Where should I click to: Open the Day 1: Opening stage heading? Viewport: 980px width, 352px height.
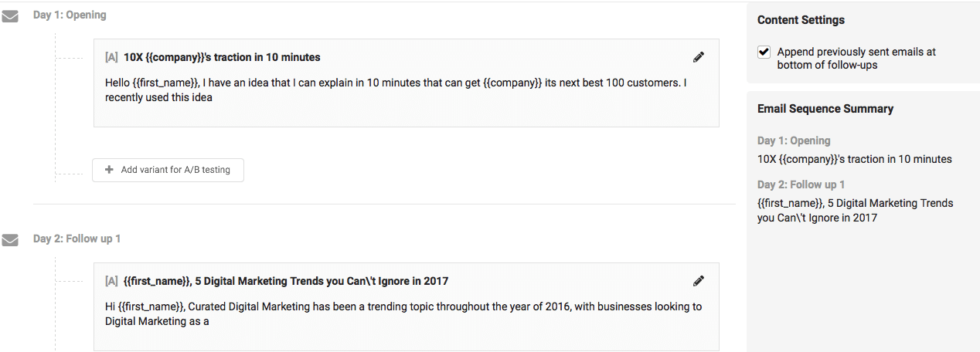click(70, 15)
